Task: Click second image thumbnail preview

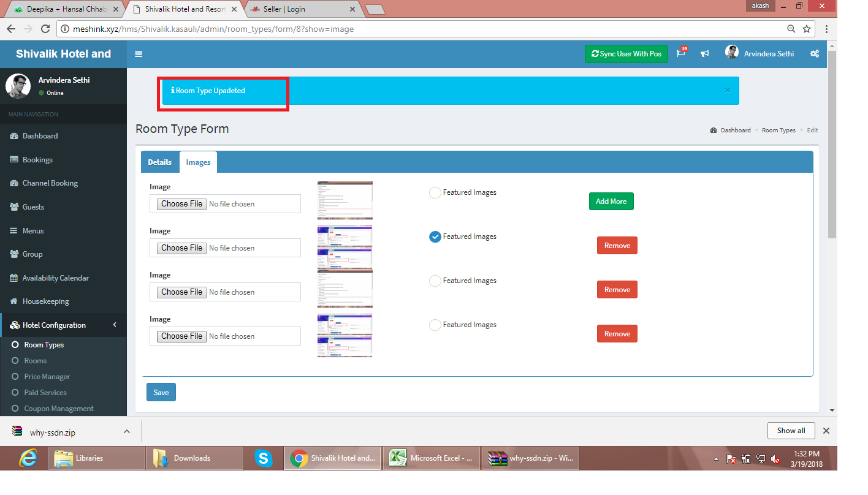Action: point(345,247)
